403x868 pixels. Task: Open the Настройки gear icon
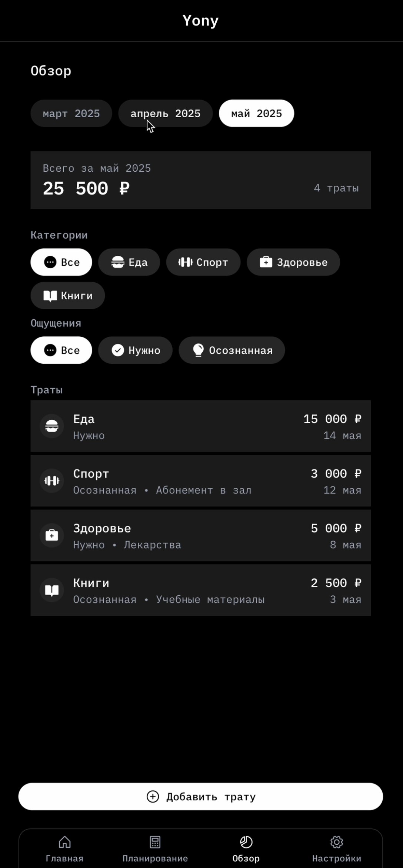pyautogui.click(x=336, y=842)
